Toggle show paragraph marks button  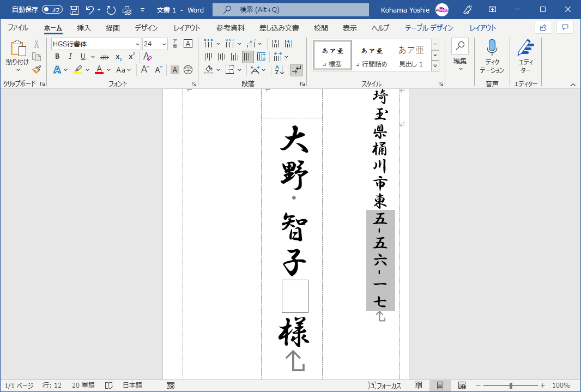pos(296,70)
